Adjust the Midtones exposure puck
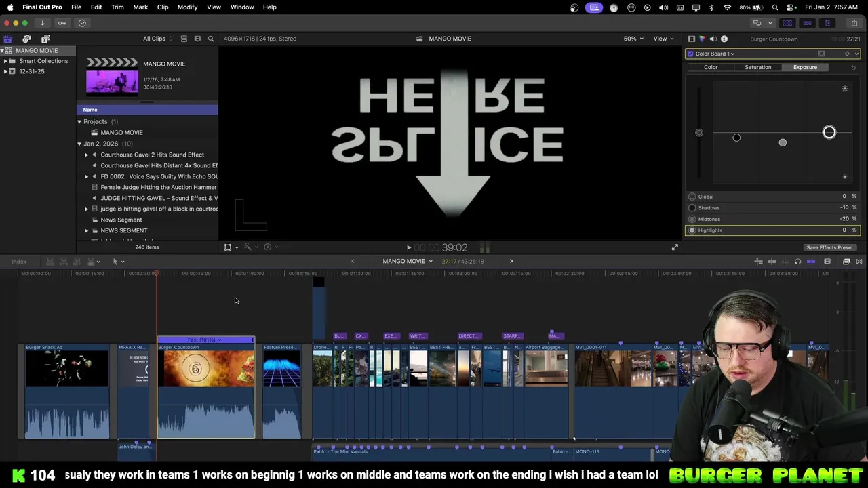Viewport: 868px width, 488px height. [783, 142]
